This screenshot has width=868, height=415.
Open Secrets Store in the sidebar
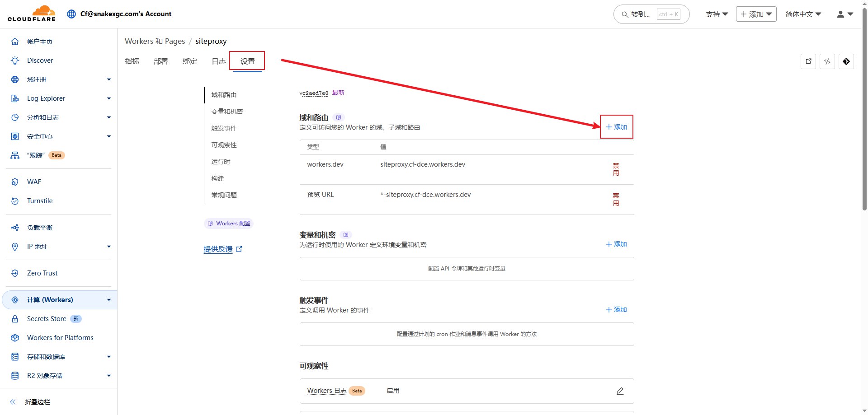47,319
